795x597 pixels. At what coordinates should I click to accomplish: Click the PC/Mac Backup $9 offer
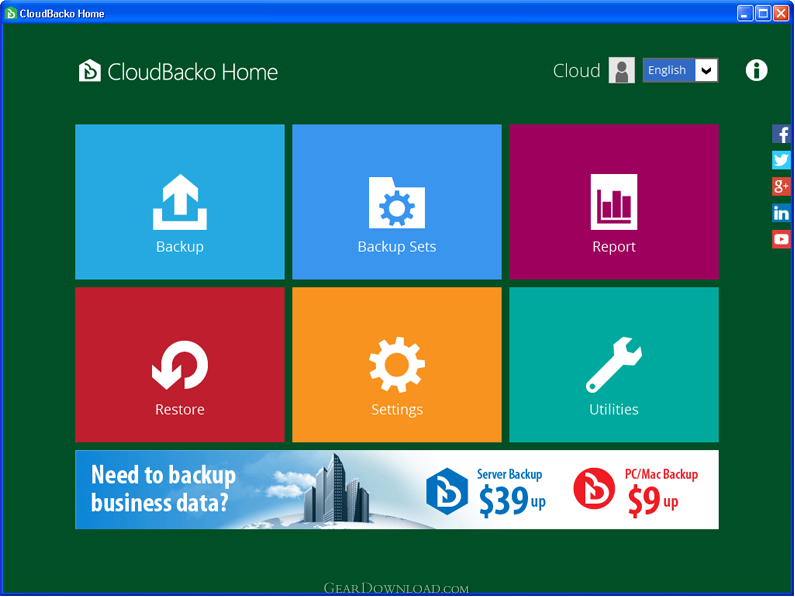pyautogui.click(x=636, y=490)
